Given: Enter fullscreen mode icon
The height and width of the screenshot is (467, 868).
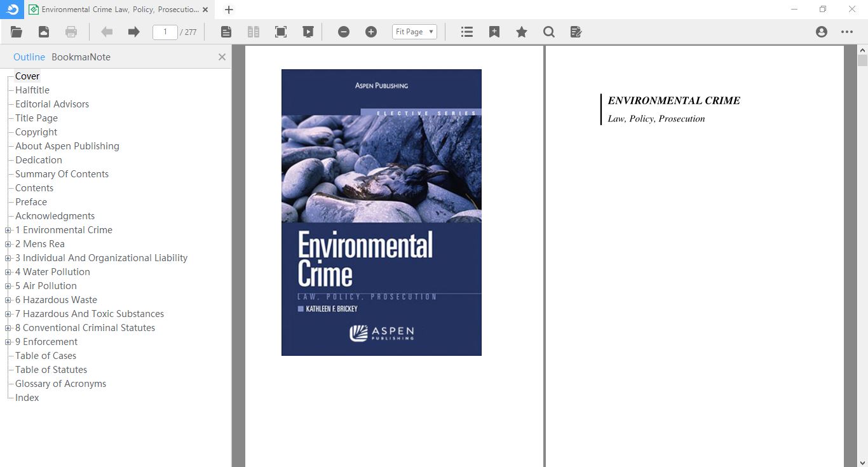Looking at the screenshot, I should (281, 32).
